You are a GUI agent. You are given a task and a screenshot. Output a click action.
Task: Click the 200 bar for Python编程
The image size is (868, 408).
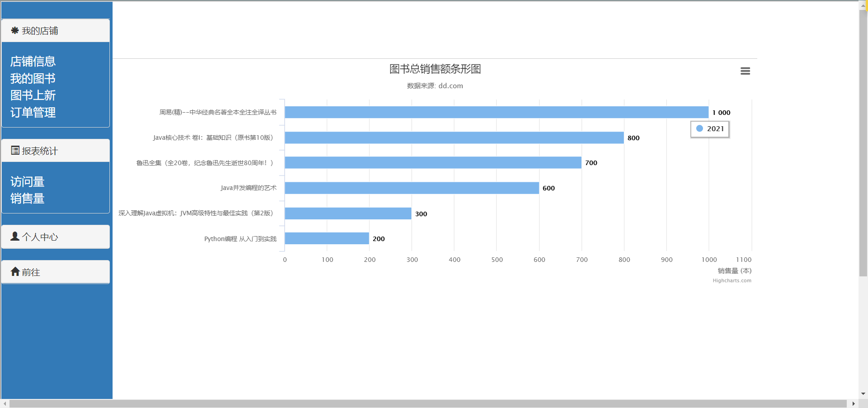pos(327,238)
